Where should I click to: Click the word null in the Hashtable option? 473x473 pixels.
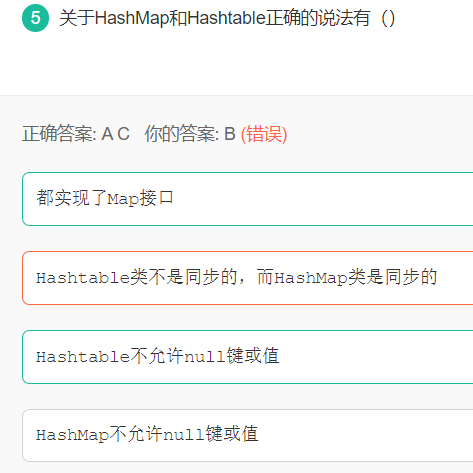[x=205, y=357]
